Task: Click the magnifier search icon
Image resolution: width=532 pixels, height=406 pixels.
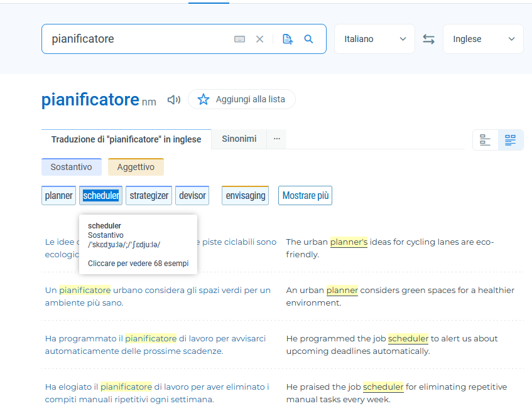Action: click(308, 39)
